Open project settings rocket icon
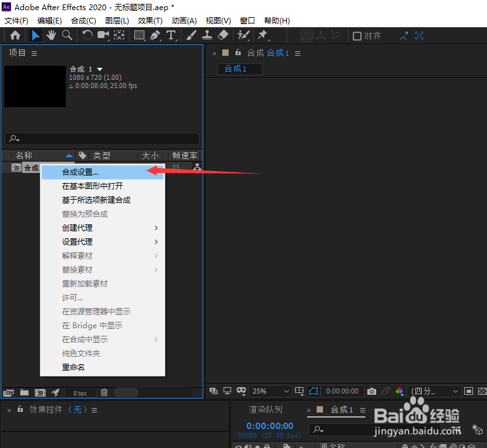The height and width of the screenshot is (448, 487). (56, 393)
